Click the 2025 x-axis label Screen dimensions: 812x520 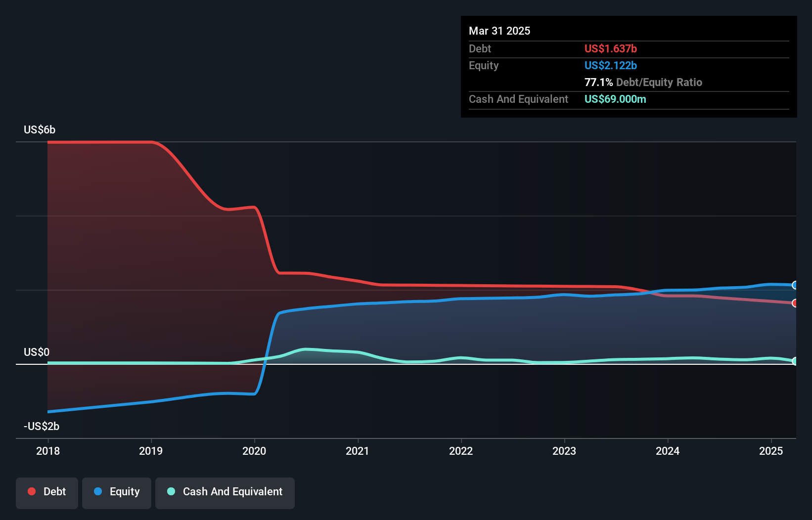tap(771, 451)
